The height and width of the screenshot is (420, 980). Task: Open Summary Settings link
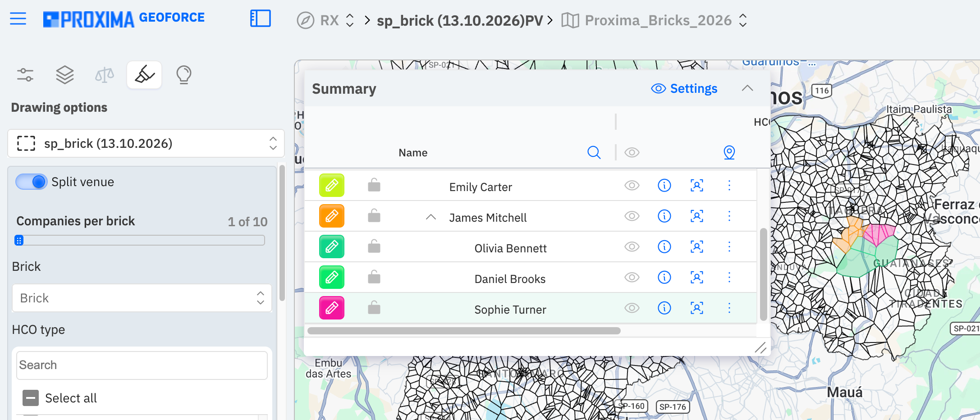[x=684, y=89]
